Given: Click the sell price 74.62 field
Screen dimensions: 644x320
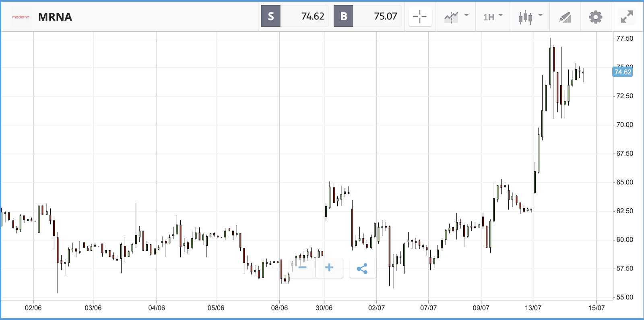Looking at the screenshot, I should [x=304, y=16].
